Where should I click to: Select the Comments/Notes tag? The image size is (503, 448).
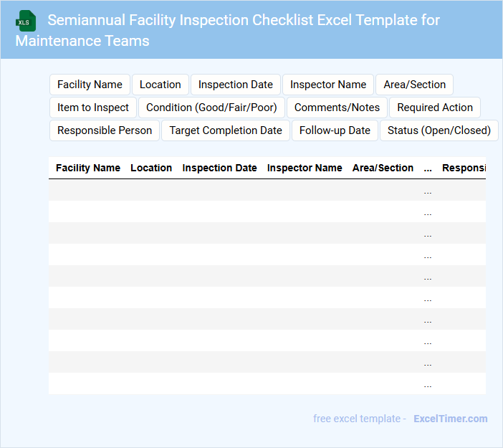pyautogui.click(x=337, y=108)
